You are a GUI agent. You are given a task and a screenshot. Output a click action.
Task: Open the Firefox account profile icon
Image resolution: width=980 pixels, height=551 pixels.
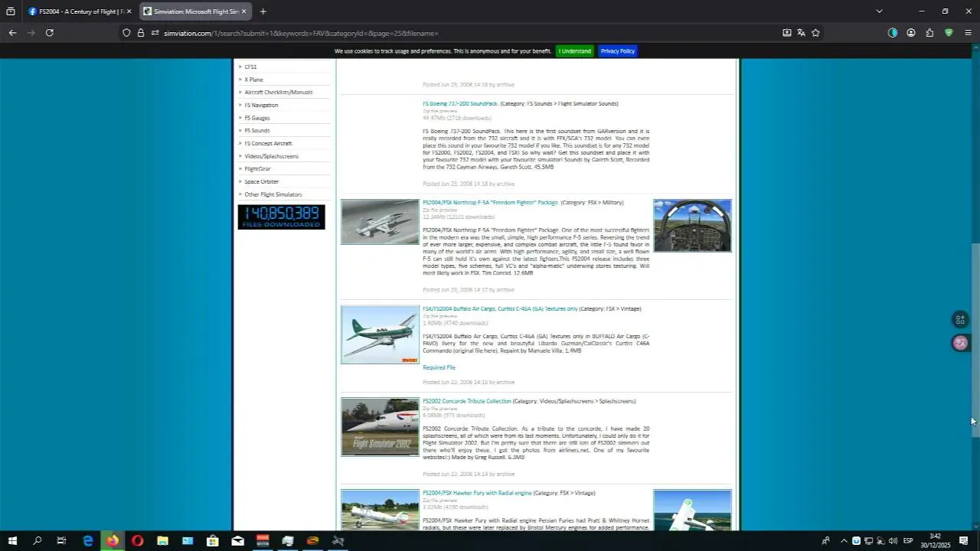tap(911, 33)
